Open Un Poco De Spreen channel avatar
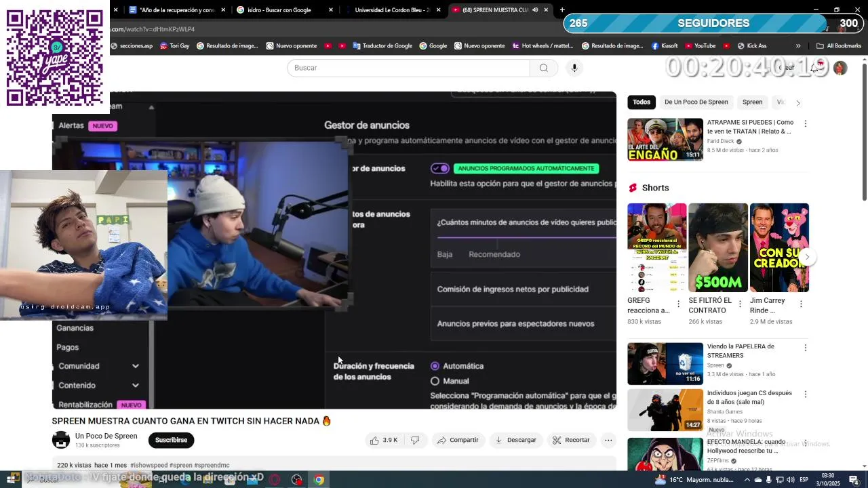The height and width of the screenshot is (488, 868). coord(61,440)
